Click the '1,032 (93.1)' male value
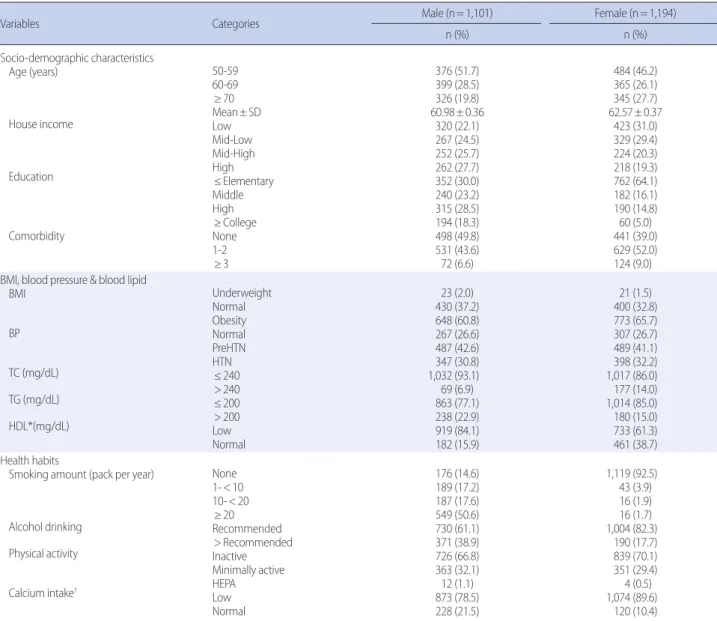This screenshot has height=621, width=717. (454, 375)
